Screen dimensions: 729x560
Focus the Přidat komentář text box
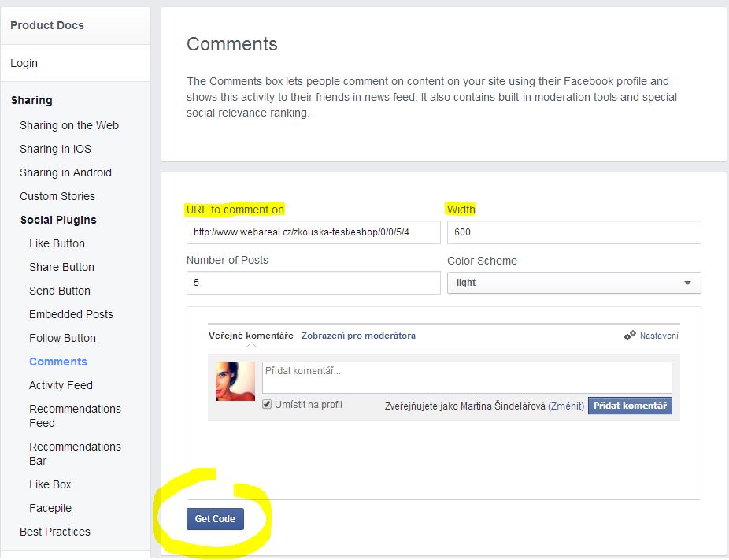pos(467,377)
